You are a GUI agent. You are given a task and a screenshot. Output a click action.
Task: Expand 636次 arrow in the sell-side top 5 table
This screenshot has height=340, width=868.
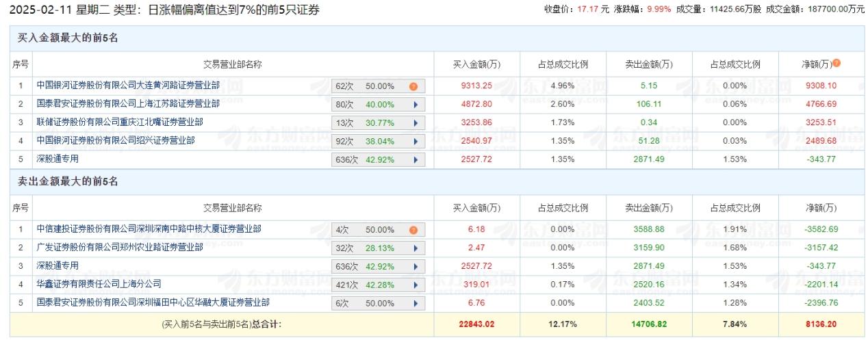point(415,266)
